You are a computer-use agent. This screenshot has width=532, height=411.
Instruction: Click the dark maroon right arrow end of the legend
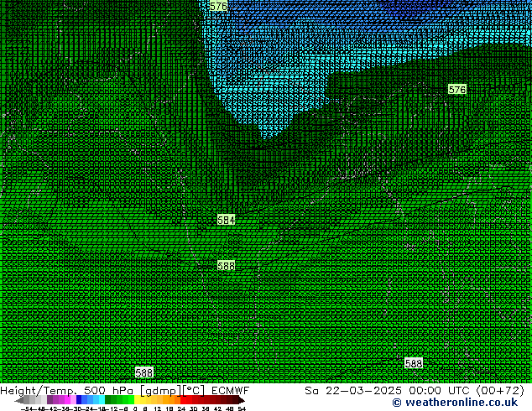[241, 401]
